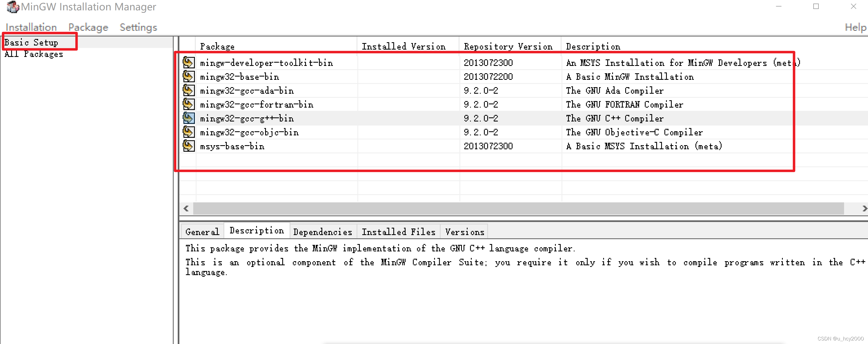
Task: Minimize the MinGW Installation Manager window
Action: 778,7
